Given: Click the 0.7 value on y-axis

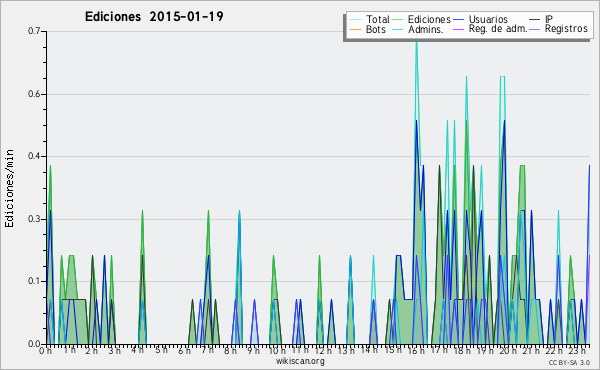Looking at the screenshot, I should point(34,31).
